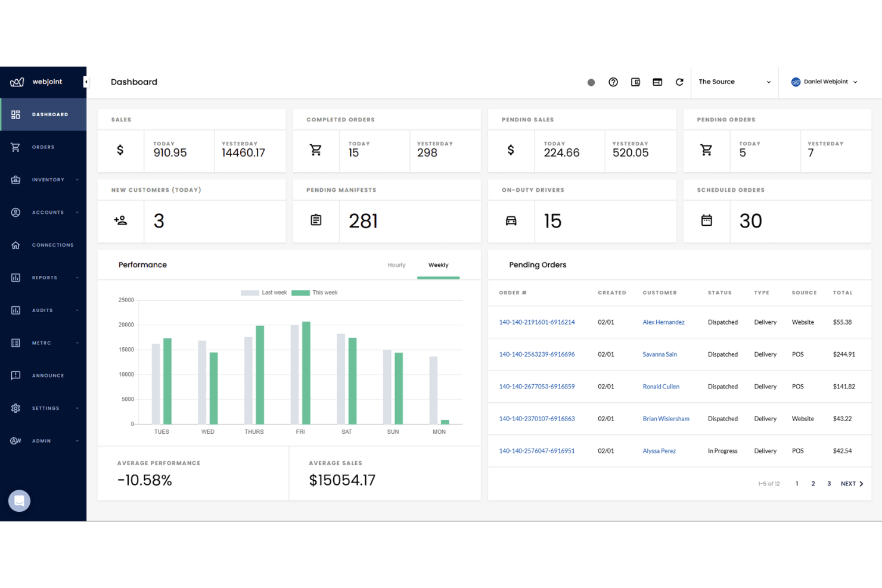The image size is (882, 588).
Task: Go to page 3 of pending orders
Action: 829,484
